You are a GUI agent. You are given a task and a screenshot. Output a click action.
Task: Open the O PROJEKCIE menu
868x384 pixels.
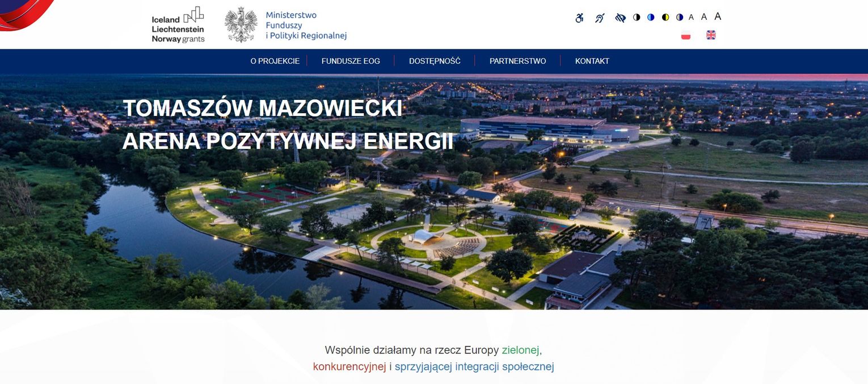click(x=275, y=61)
